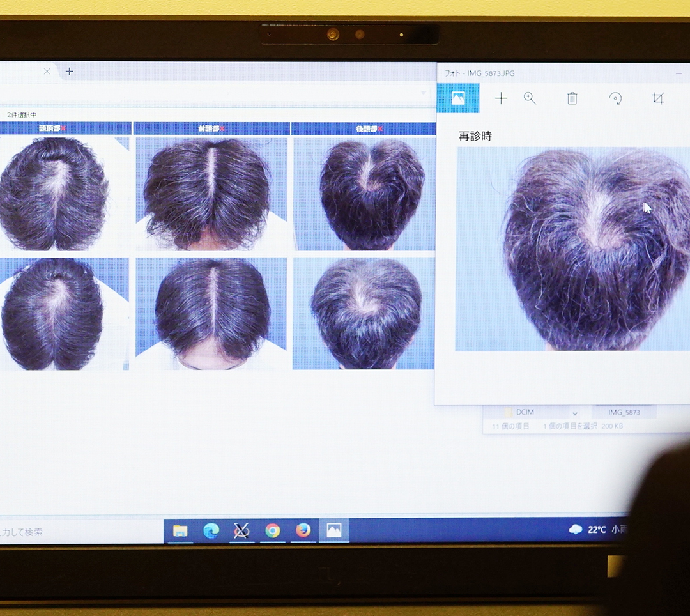Open the crop tool in Photos
690x616 pixels.
point(658,98)
